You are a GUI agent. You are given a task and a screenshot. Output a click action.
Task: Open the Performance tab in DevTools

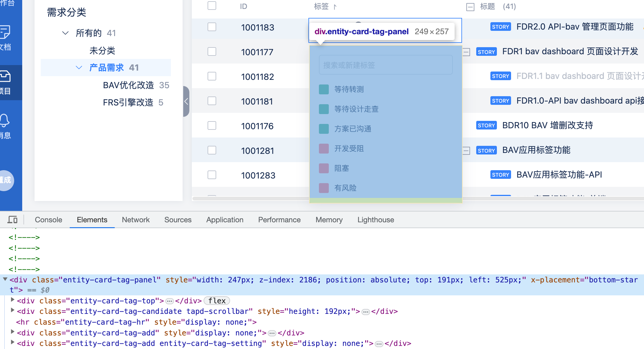pyautogui.click(x=279, y=220)
